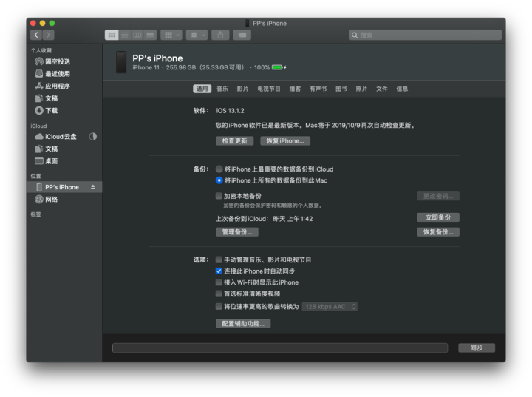Go back with the left arrow button

pos(36,35)
